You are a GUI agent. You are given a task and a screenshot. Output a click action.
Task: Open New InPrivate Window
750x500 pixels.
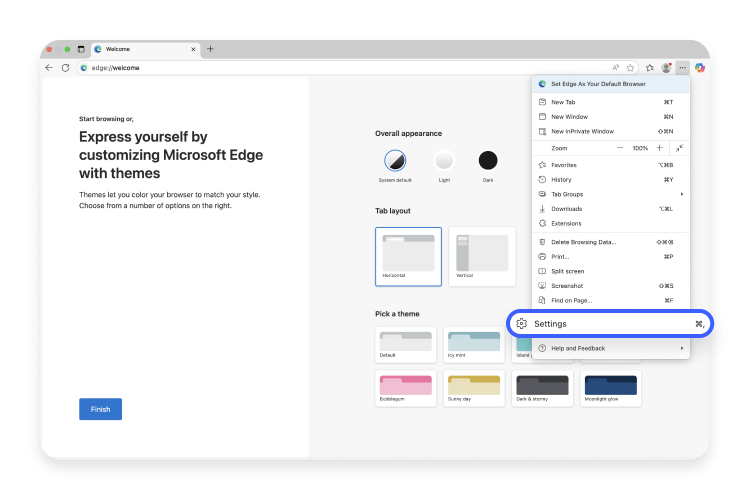611,131
